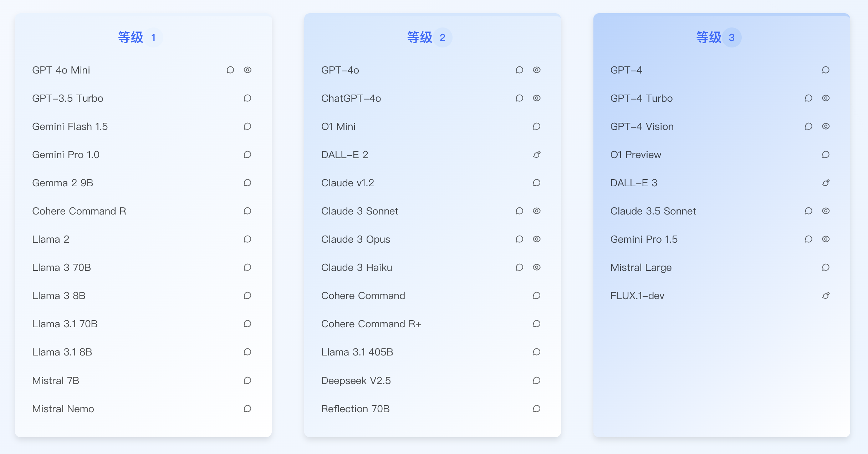The height and width of the screenshot is (454, 868).
Task: Click the Gemini Flash 1.5 model entry
Action: tap(70, 126)
